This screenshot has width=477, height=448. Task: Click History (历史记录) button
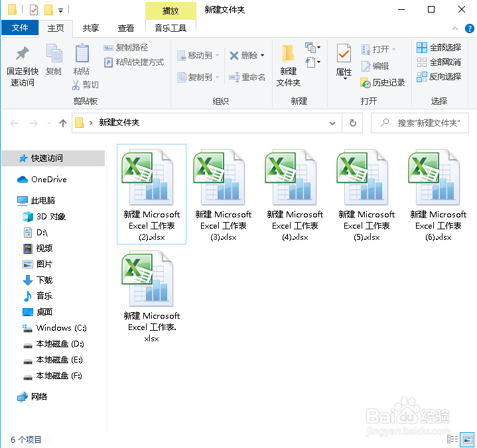[383, 83]
